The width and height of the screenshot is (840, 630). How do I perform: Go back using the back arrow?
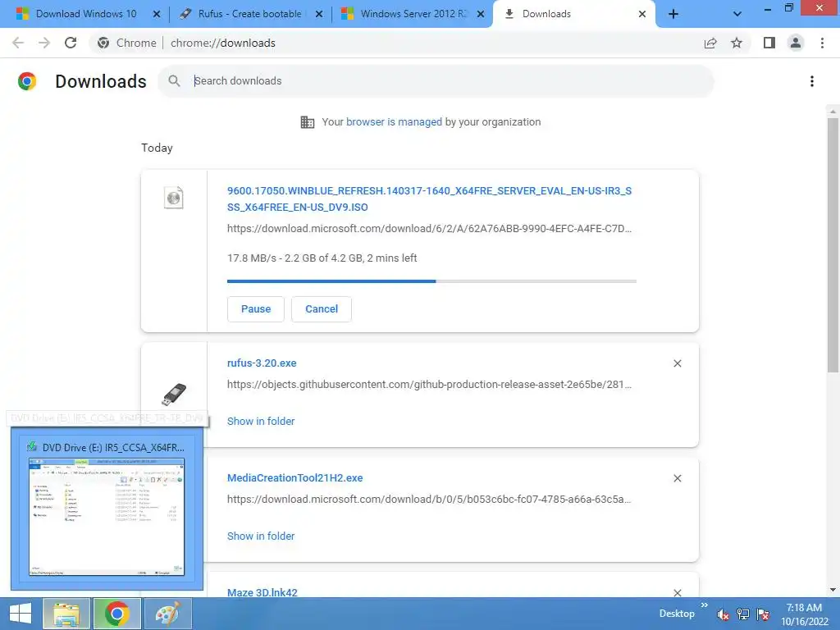(18, 43)
